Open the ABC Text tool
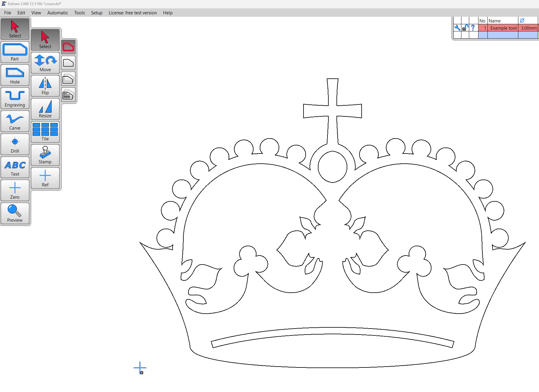 (x=15, y=167)
